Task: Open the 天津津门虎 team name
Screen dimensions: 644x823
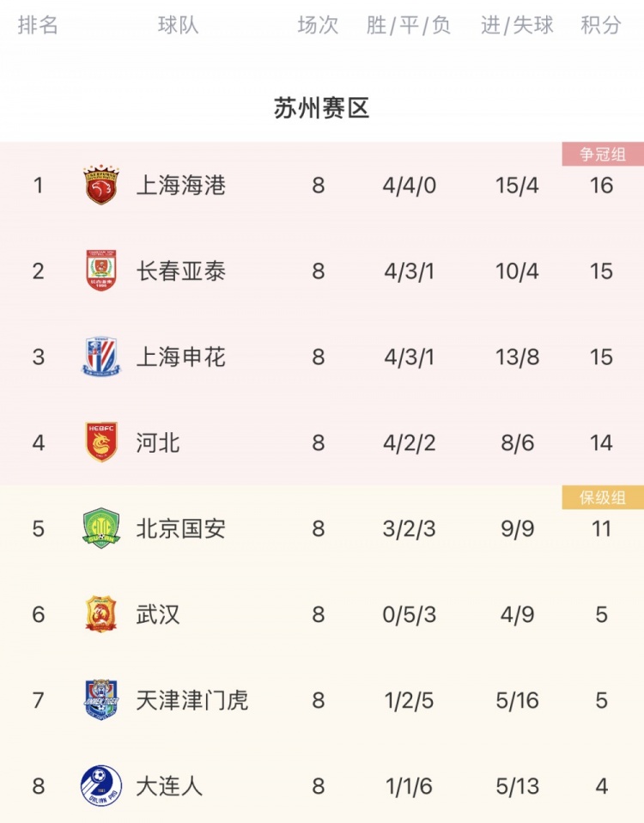Action: point(192,700)
